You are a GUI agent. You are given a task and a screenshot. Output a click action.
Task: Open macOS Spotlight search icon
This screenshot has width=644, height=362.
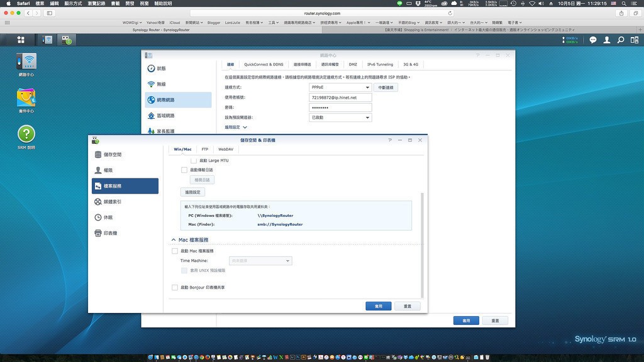624,3
